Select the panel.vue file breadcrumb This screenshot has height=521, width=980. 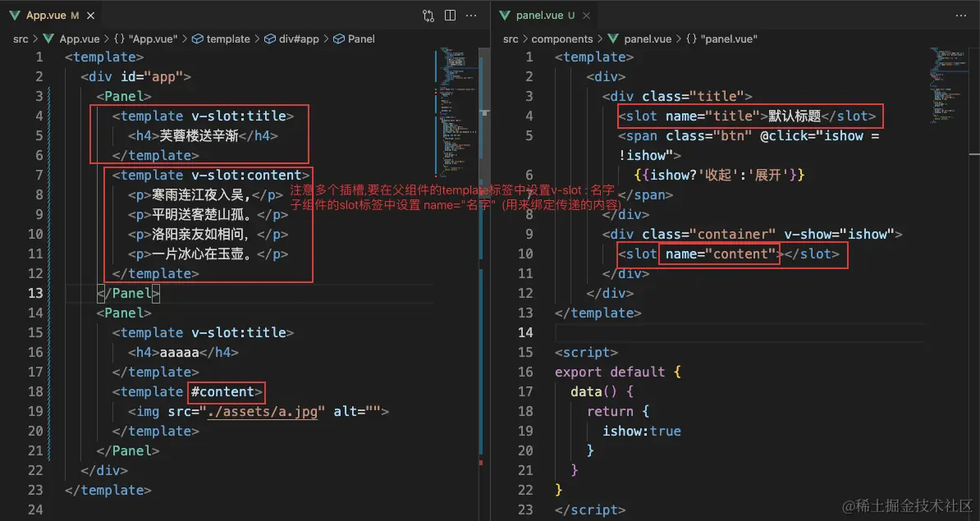pyautogui.click(x=648, y=39)
